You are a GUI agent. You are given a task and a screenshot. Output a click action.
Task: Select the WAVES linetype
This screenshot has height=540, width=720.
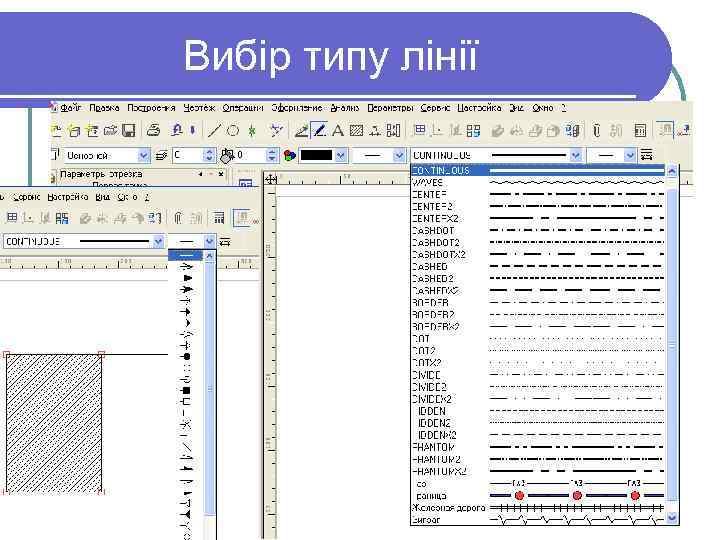pos(538,183)
